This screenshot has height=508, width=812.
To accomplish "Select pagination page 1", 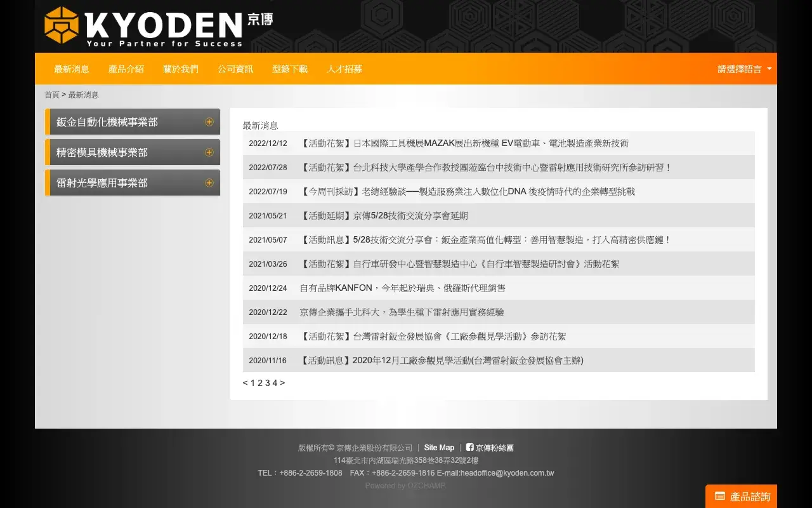I will coord(252,383).
